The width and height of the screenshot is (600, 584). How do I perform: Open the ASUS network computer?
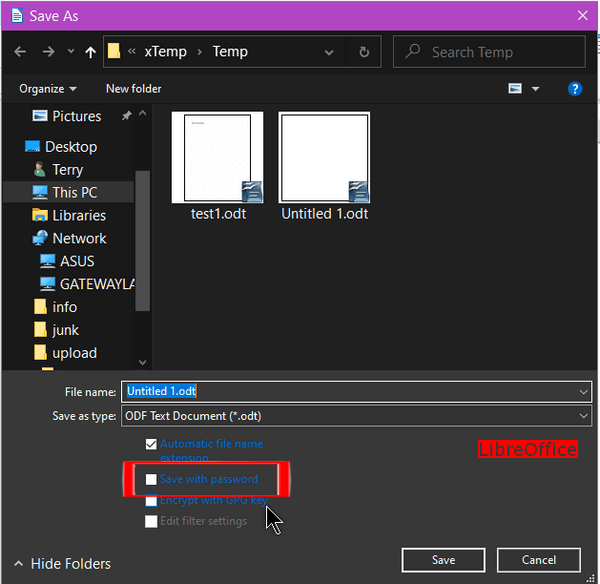click(77, 261)
